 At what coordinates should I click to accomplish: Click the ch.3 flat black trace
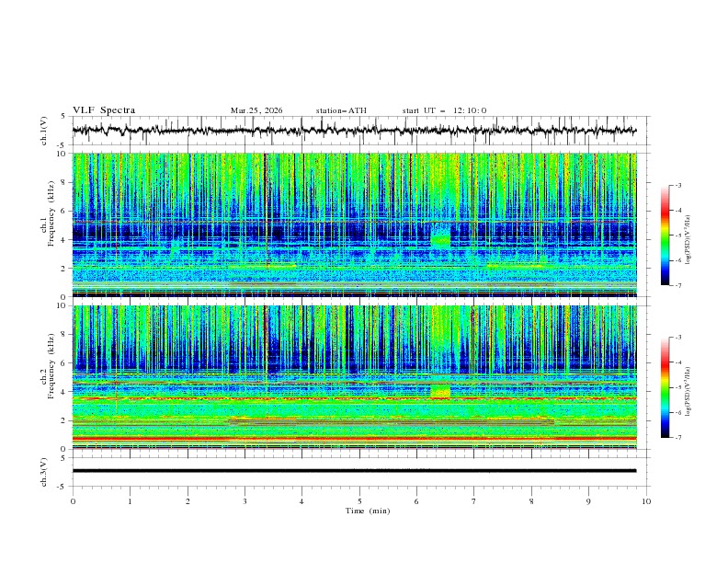354,471
